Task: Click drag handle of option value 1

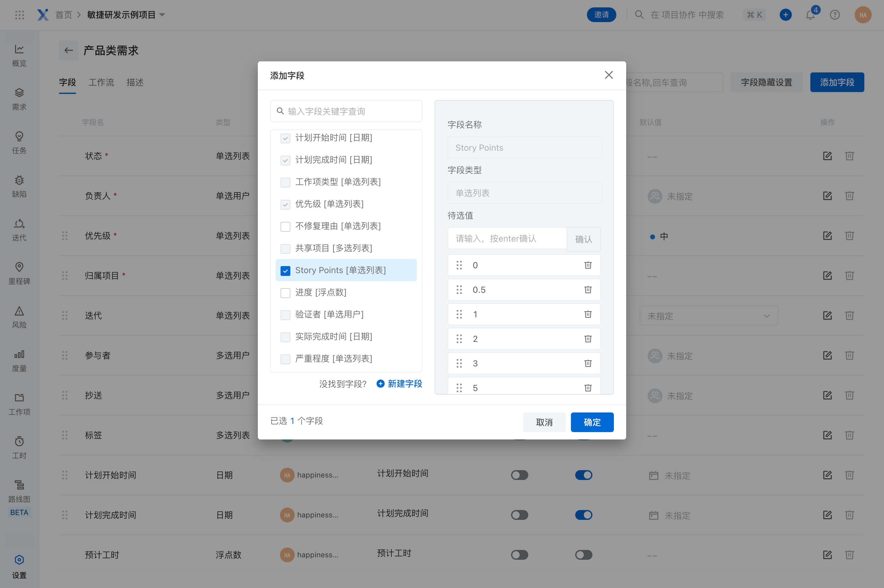Action: point(459,314)
